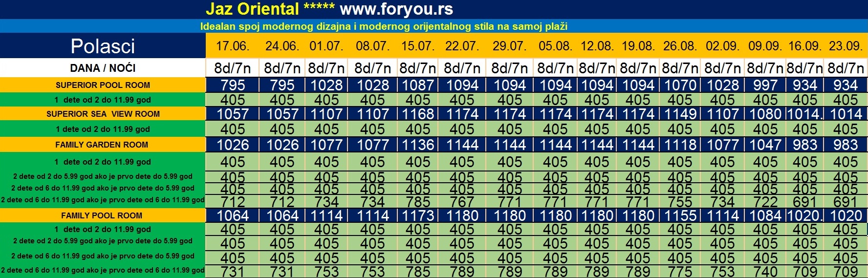Viewport: 868px width, 278px height.
Task: Select Superior Sea View price 1080
Action: [x=764, y=114]
